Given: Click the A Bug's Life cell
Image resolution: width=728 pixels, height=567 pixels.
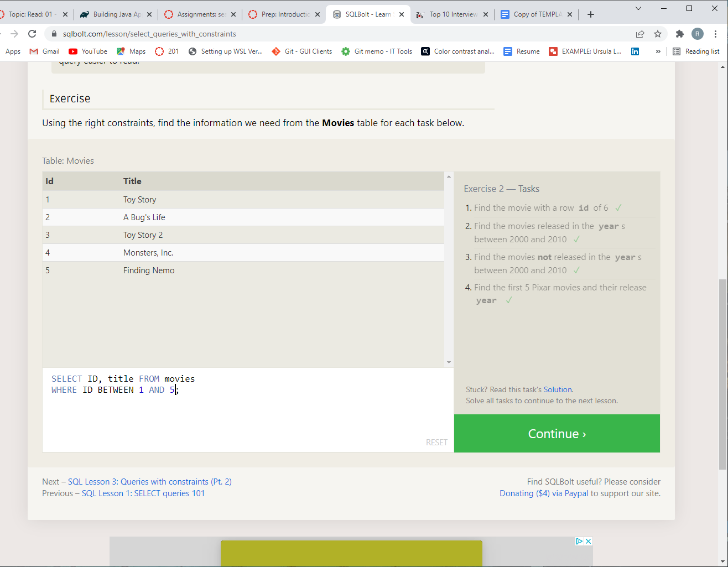Looking at the screenshot, I should tap(144, 217).
